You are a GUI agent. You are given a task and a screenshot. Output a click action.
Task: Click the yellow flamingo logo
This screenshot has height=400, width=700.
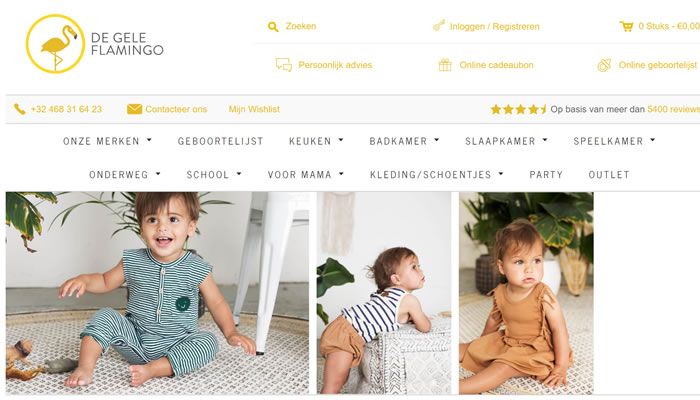click(x=55, y=44)
